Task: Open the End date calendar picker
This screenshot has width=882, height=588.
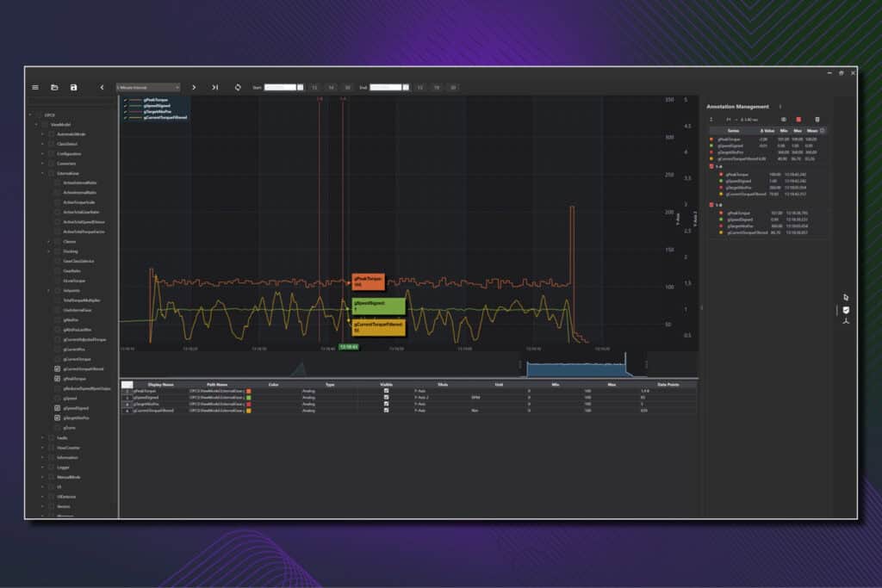Action: pos(406,88)
